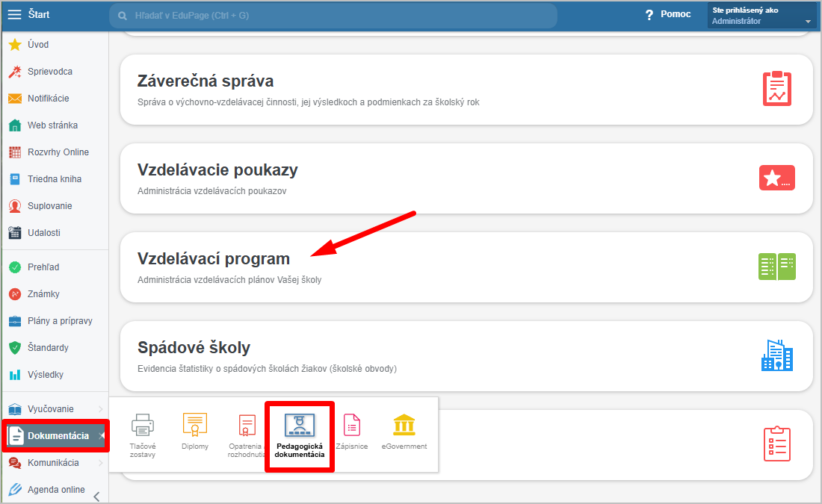Click the timetable icon for Rozvrhy Online
This screenshot has width=822, height=504.
(x=15, y=152)
